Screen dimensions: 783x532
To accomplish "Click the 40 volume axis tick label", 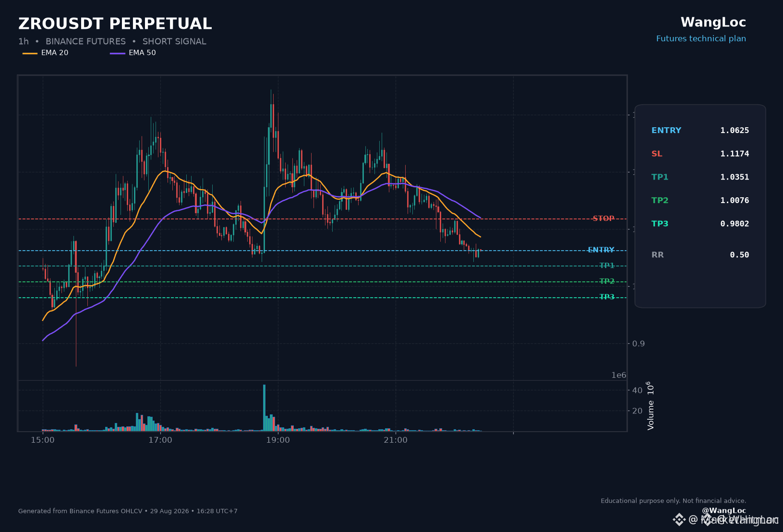I will [x=638, y=390].
